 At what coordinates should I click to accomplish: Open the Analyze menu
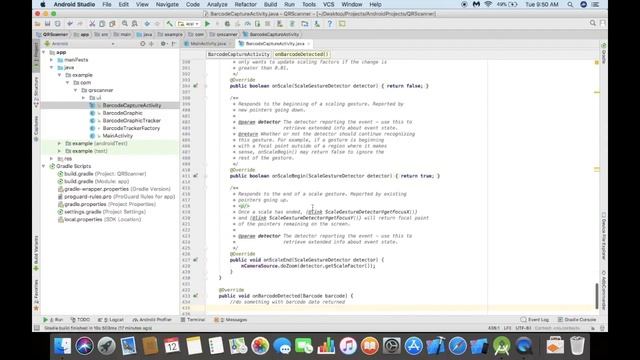217,4
